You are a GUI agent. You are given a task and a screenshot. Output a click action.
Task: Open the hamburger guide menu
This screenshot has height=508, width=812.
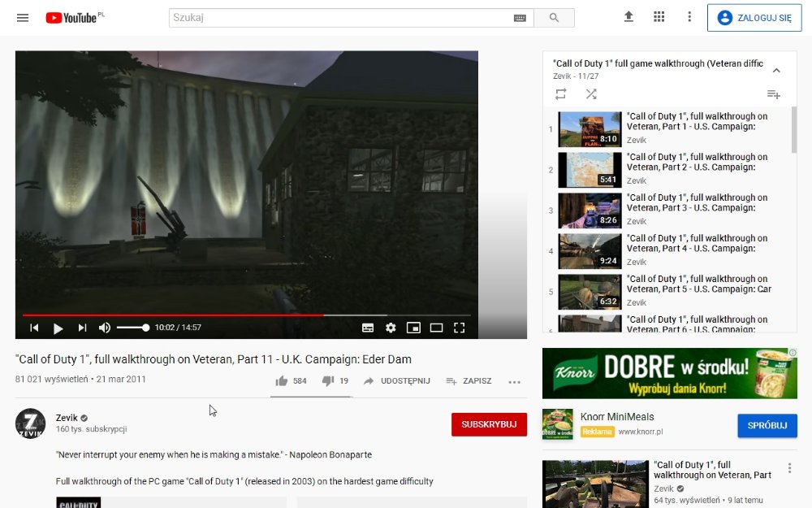(23, 18)
